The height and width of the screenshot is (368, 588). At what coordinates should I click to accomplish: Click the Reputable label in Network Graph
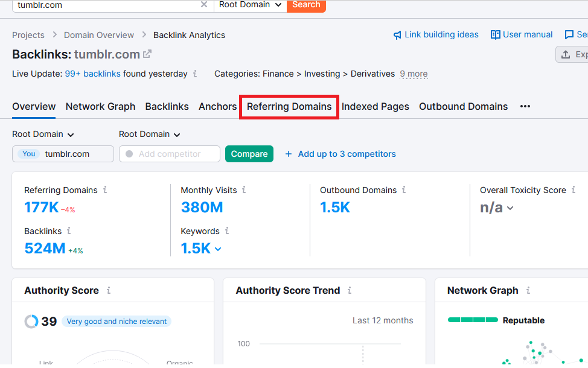coord(523,321)
